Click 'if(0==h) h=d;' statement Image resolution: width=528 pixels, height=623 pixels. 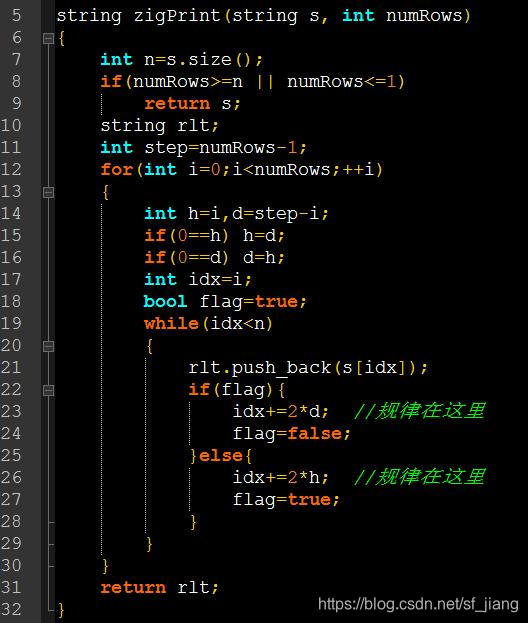[x=215, y=236]
